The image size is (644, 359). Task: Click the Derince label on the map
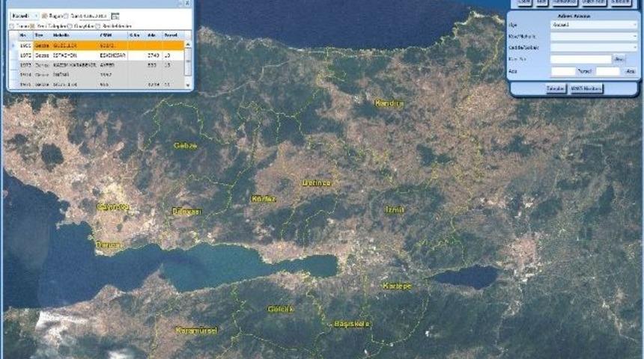click(x=317, y=183)
